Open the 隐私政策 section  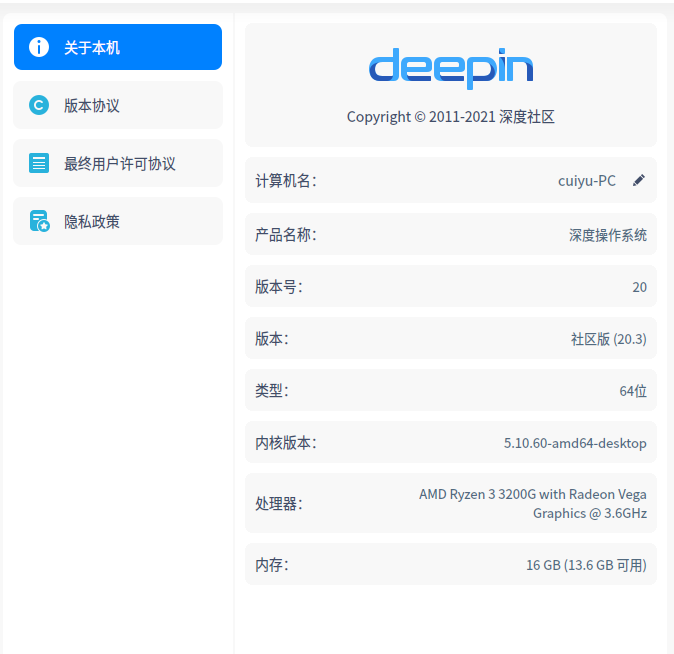(x=118, y=221)
